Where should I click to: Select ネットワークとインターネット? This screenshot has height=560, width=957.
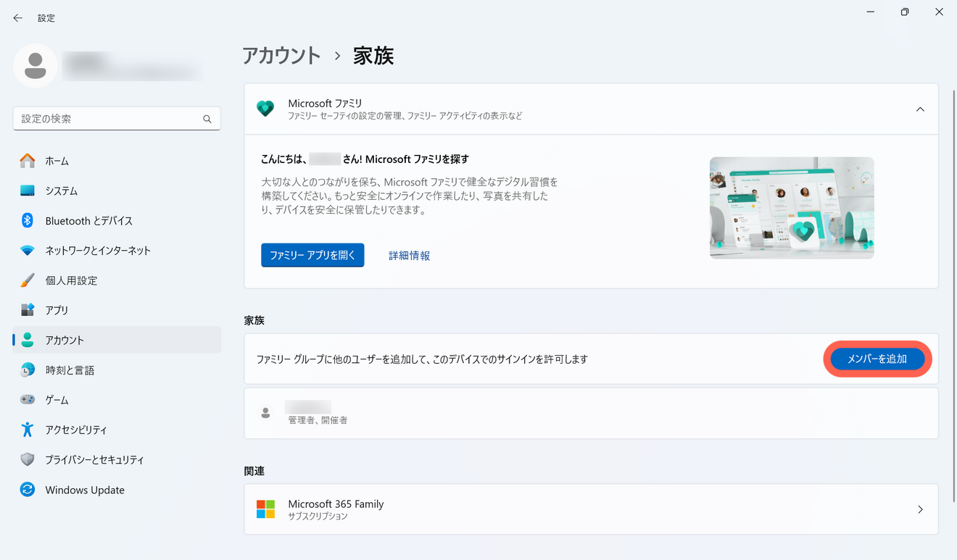pyautogui.click(x=117, y=251)
